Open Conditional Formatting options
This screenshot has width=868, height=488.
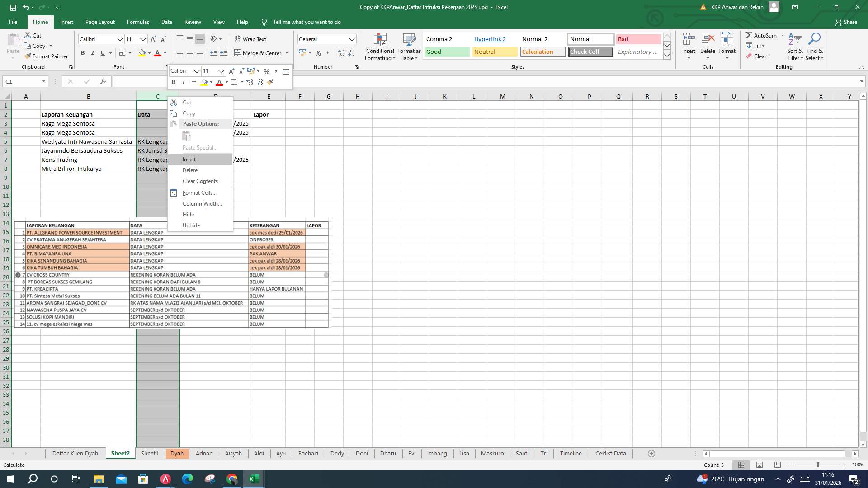pos(380,47)
